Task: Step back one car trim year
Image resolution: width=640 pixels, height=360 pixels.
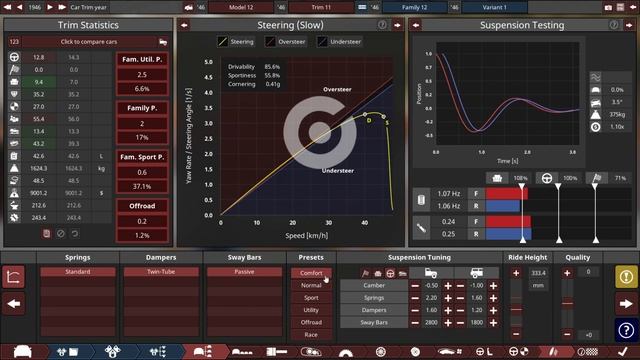Action: point(19,7)
